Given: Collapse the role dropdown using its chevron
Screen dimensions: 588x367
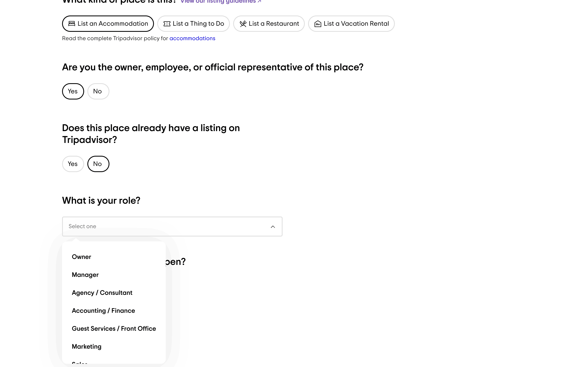Looking at the screenshot, I should pyautogui.click(x=273, y=227).
